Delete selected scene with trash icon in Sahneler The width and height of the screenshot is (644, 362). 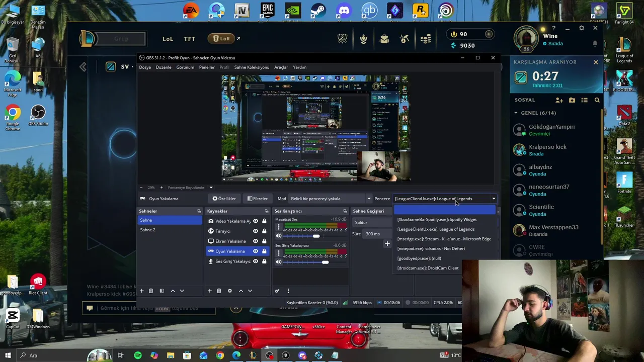150,291
